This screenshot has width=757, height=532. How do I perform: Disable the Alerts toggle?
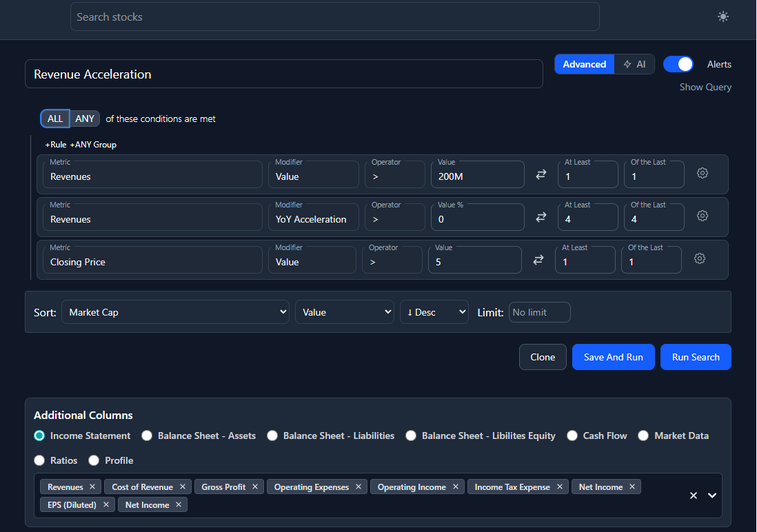(678, 63)
